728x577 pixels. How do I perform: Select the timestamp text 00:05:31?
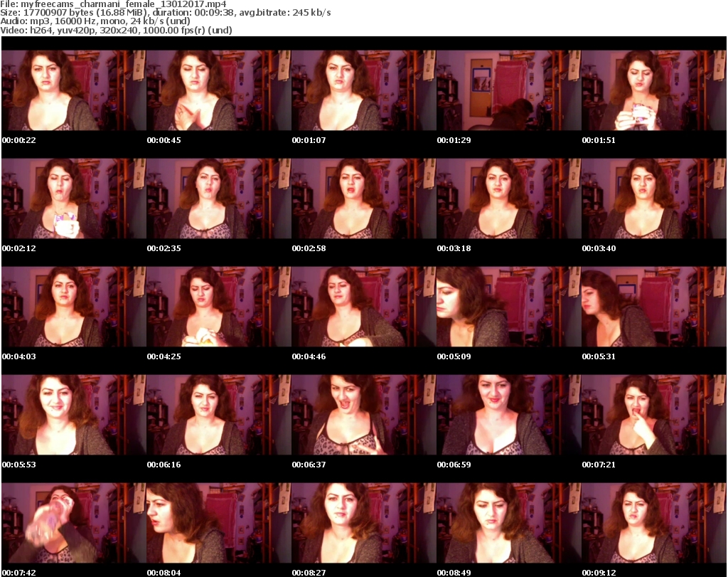pos(599,356)
